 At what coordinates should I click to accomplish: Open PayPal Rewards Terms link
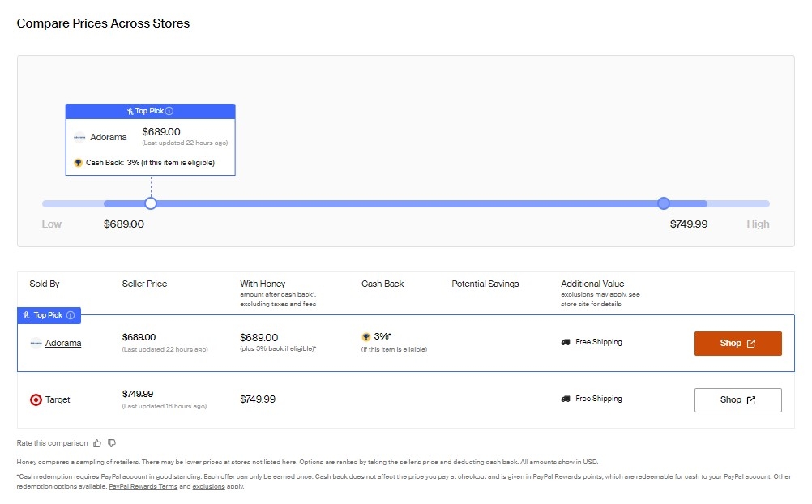(143, 486)
